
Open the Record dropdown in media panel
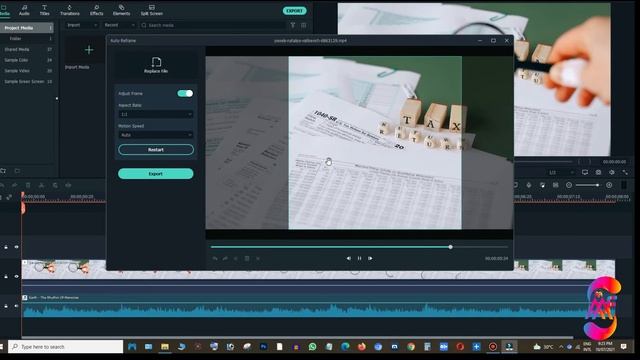119,25
